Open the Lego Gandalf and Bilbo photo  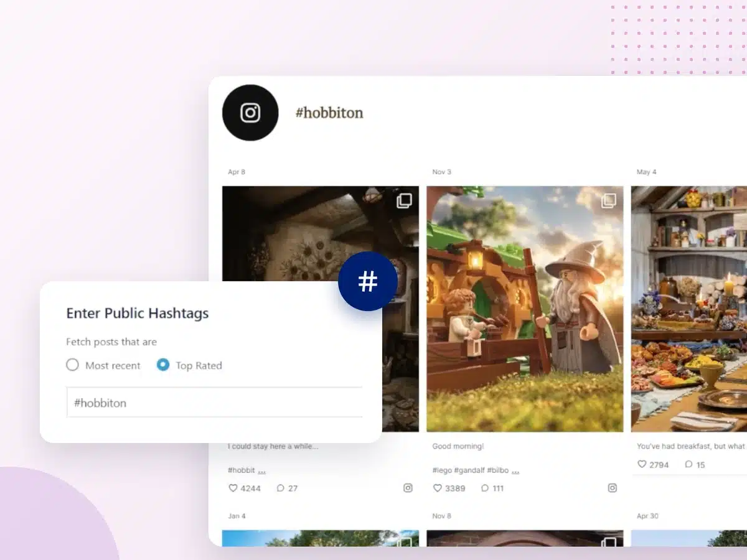[525, 309]
